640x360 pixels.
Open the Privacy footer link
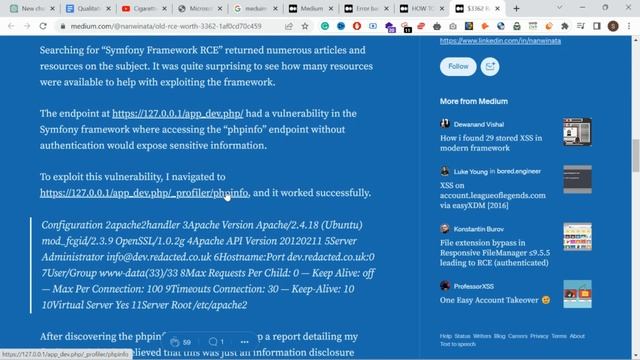pos(539,336)
